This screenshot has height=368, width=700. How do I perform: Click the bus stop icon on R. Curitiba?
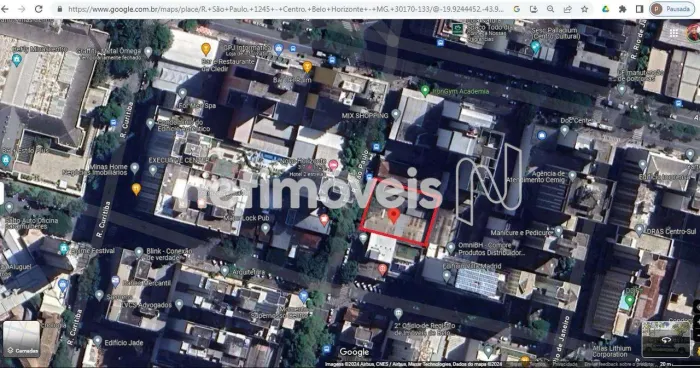(113, 122)
